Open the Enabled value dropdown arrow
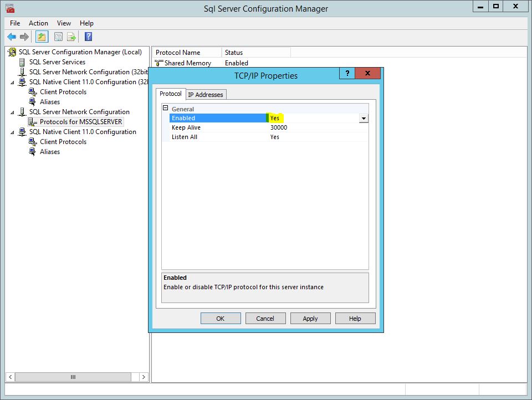The image size is (532, 400). pyautogui.click(x=364, y=119)
